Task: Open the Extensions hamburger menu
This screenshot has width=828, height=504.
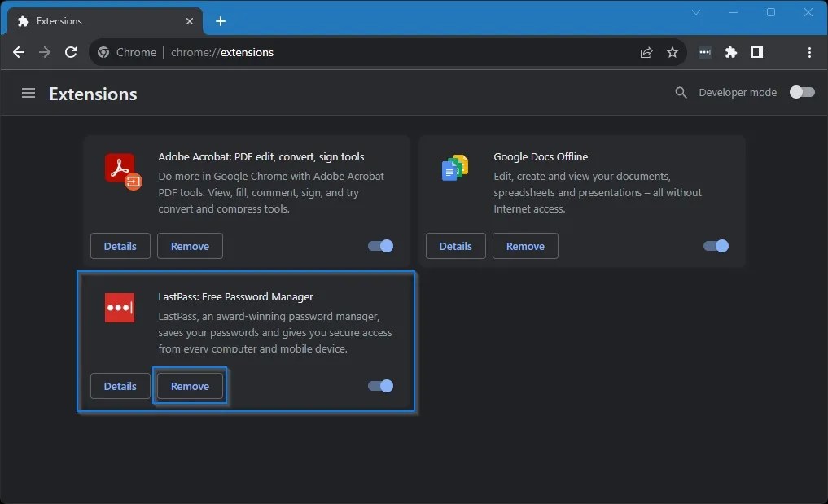Action: click(x=28, y=93)
